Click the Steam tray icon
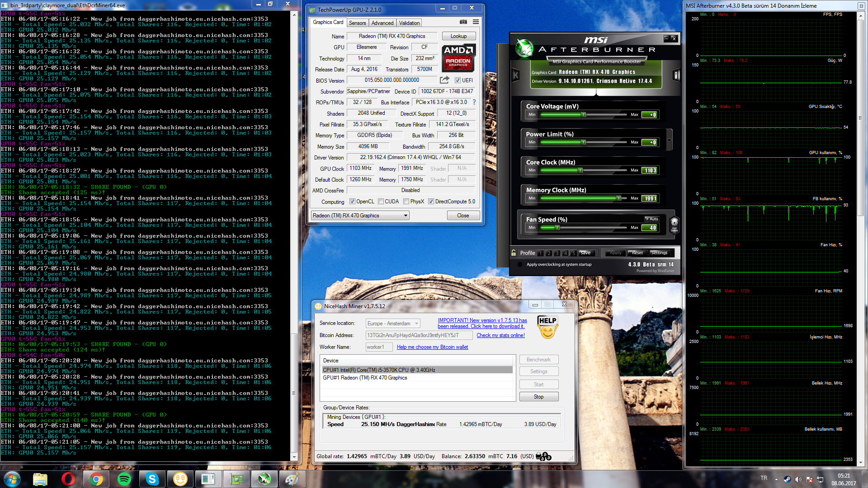 tap(787, 479)
